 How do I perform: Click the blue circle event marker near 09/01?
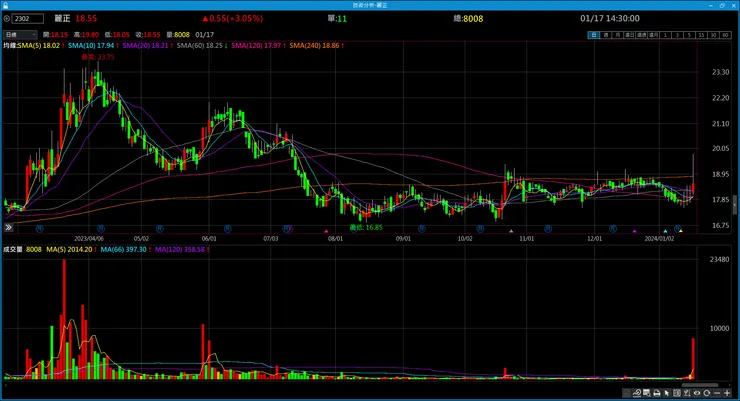click(422, 229)
